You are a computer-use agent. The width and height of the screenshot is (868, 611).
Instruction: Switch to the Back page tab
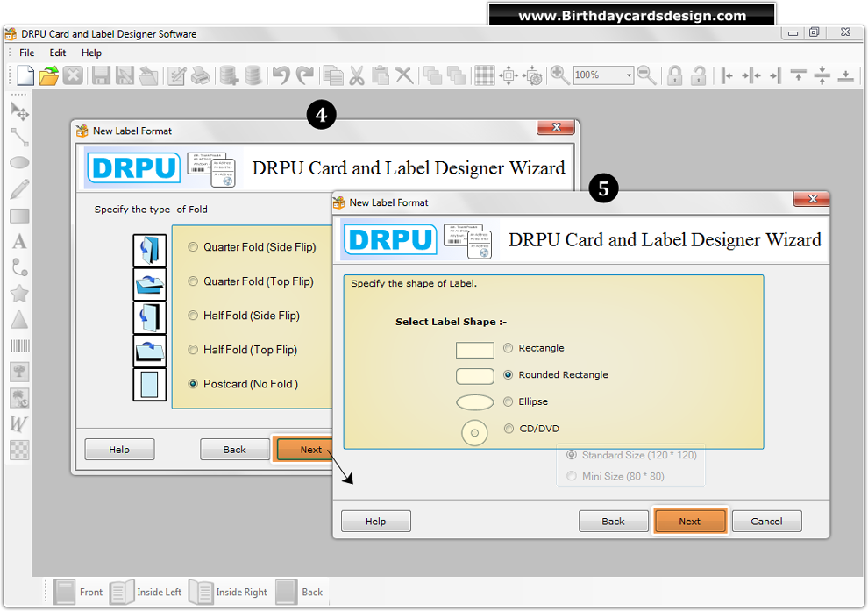point(300,593)
